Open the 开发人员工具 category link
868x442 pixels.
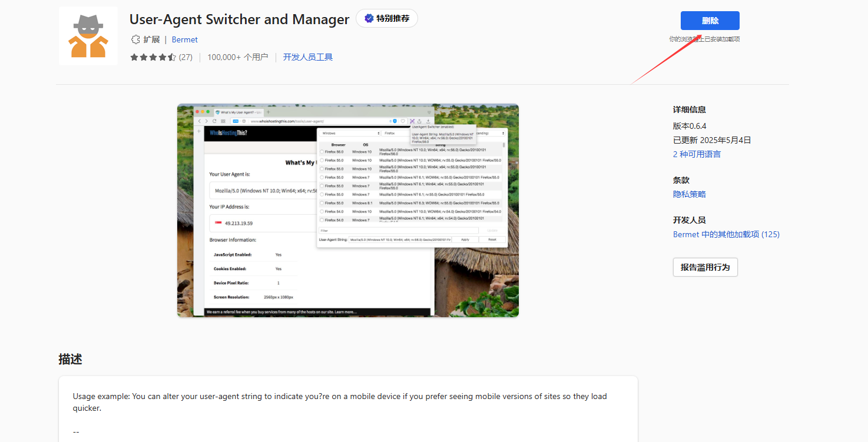pyautogui.click(x=307, y=57)
